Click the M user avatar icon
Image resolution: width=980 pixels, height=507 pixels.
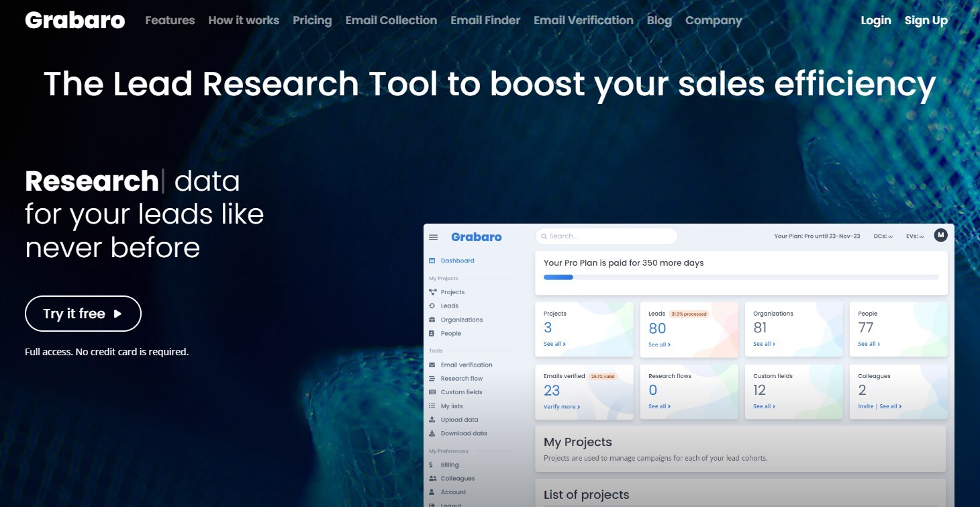(940, 235)
